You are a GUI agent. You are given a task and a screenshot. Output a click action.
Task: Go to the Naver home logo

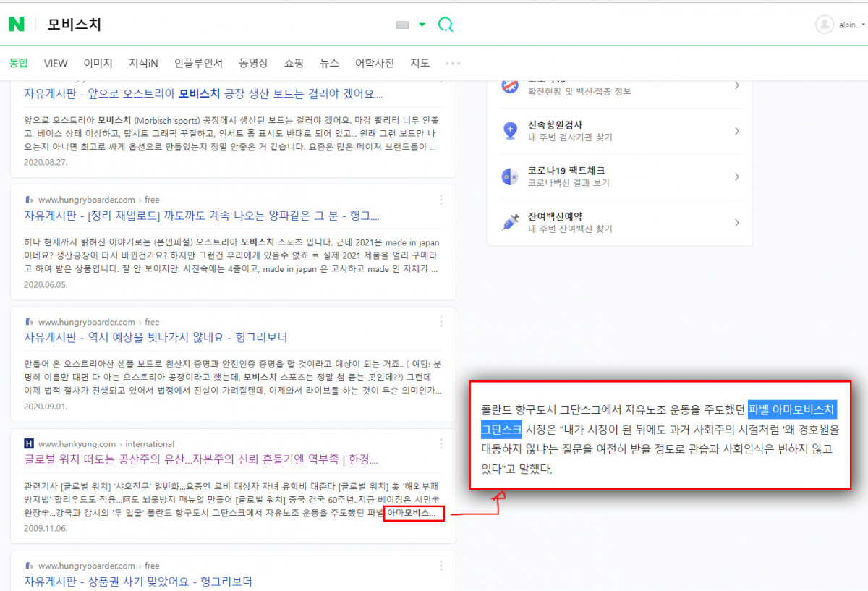point(17,25)
